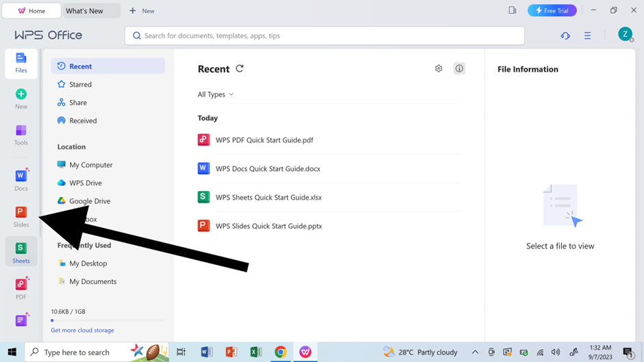This screenshot has height=362, width=644.
Task: Expand the All Types filter dropdown
Action: 216,94
